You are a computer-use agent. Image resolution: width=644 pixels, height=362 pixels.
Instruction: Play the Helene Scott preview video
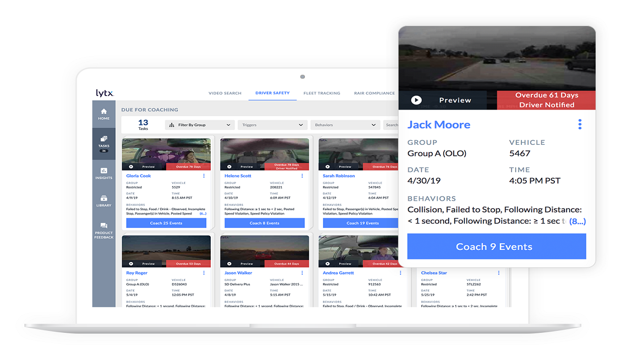(229, 166)
